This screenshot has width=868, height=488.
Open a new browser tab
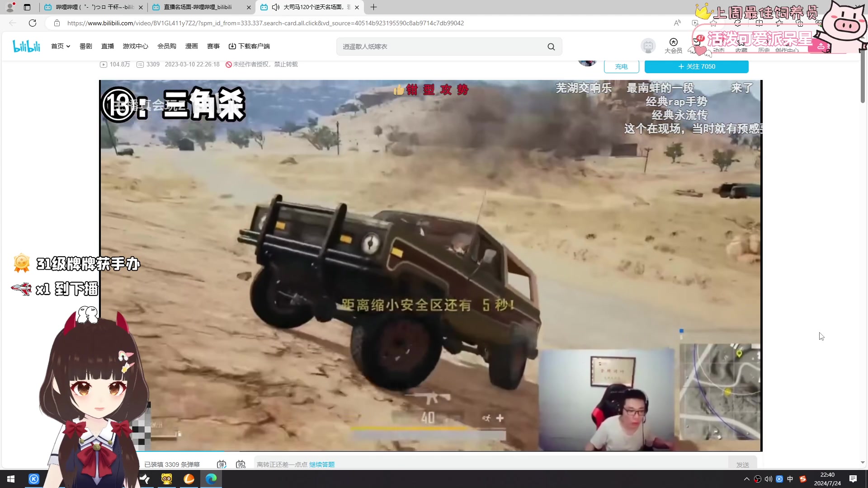tap(373, 7)
